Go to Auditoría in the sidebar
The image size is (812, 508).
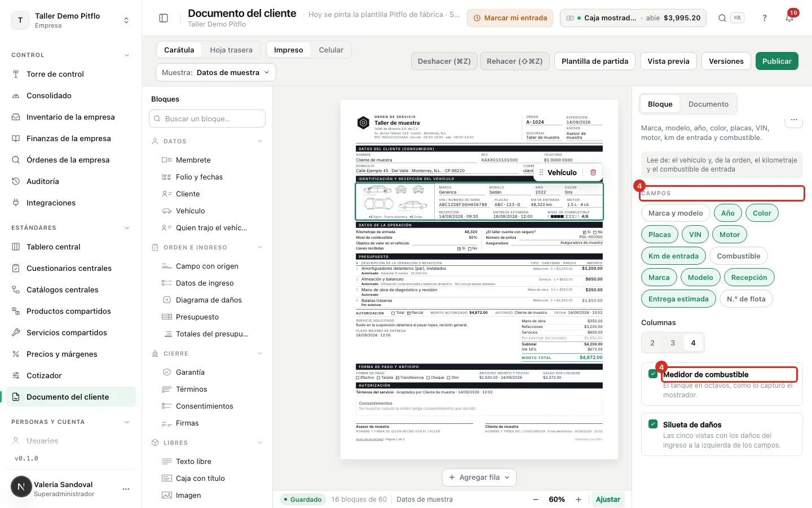pyautogui.click(x=70, y=181)
